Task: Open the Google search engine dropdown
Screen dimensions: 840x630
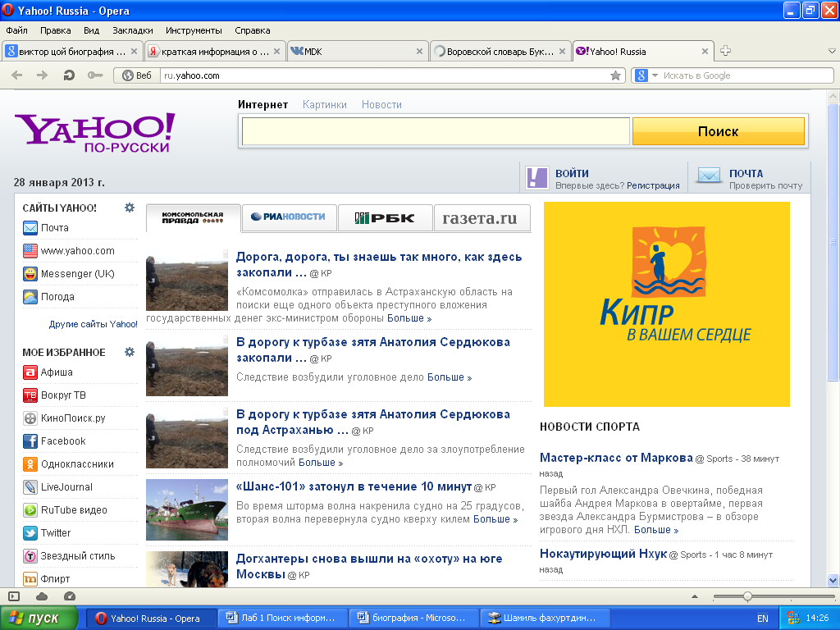Action: click(x=655, y=75)
